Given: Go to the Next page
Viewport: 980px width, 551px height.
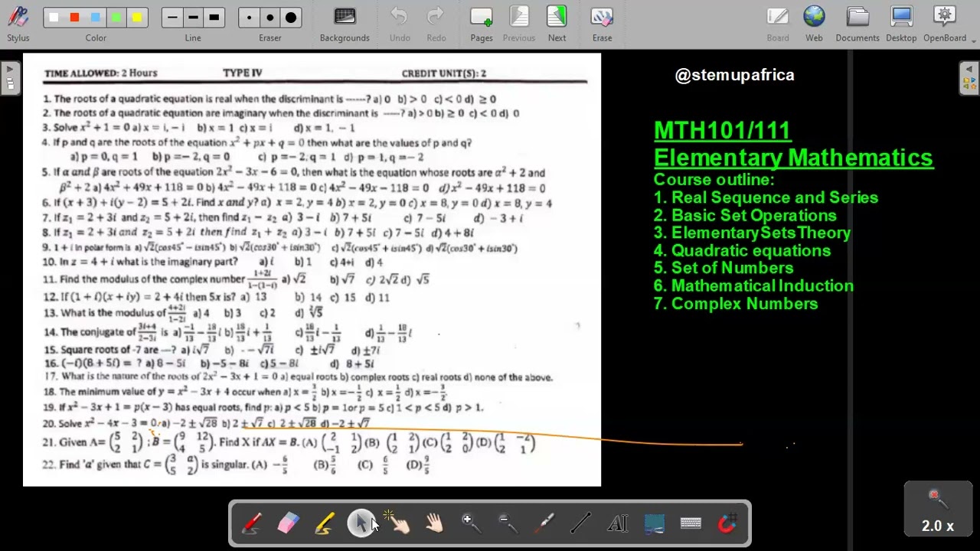Looking at the screenshot, I should click(557, 24).
